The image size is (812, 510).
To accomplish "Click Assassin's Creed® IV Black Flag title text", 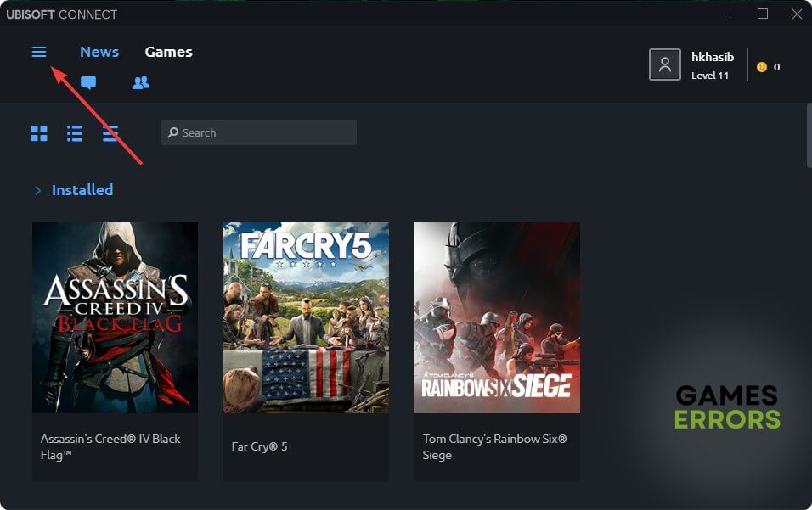I will [x=110, y=447].
